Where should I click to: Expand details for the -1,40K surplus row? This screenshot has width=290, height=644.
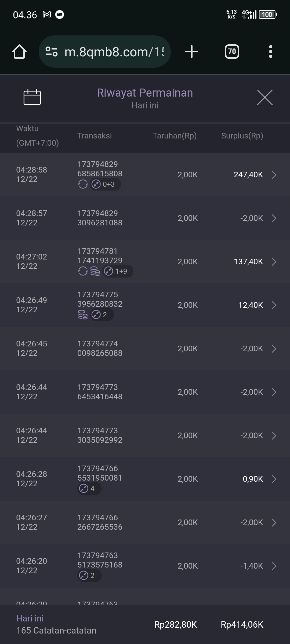click(274, 566)
